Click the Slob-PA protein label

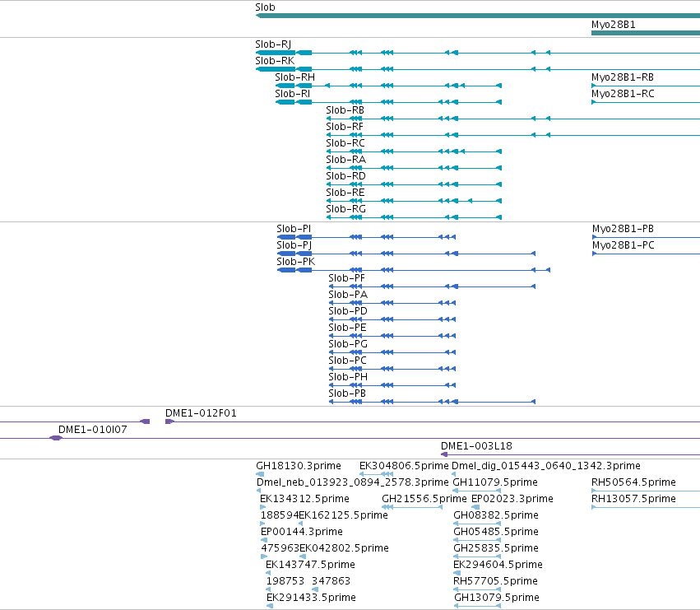coord(348,295)
